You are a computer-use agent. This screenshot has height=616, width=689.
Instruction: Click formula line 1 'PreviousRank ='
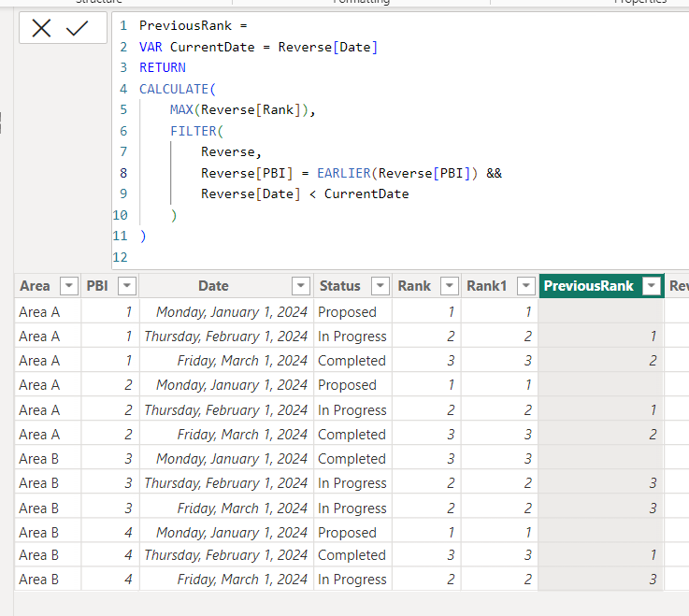[x=194, y=26]
